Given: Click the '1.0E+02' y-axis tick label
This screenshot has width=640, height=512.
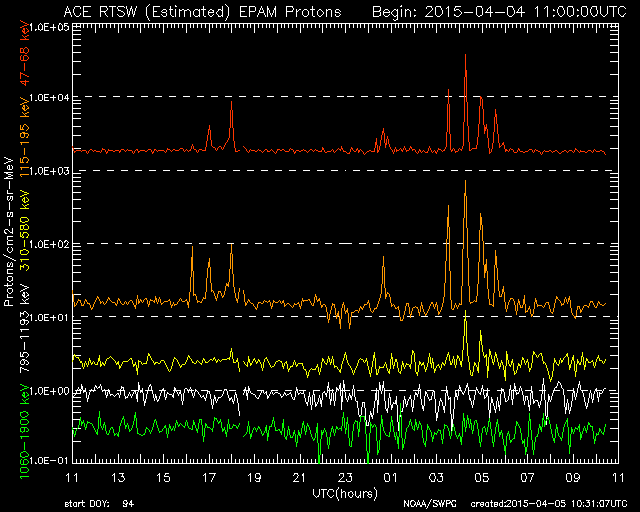Looking at the screenshot, I should pyautogui.click(x=50, y=245).
